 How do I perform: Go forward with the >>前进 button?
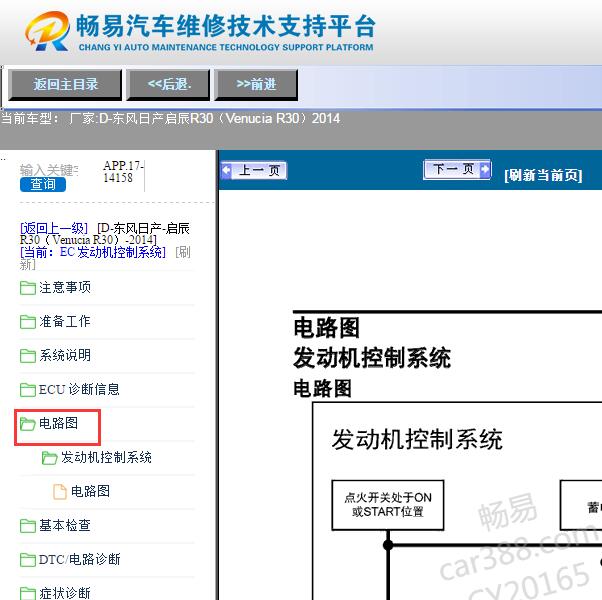pyautogui.click(x=256, y=84)
